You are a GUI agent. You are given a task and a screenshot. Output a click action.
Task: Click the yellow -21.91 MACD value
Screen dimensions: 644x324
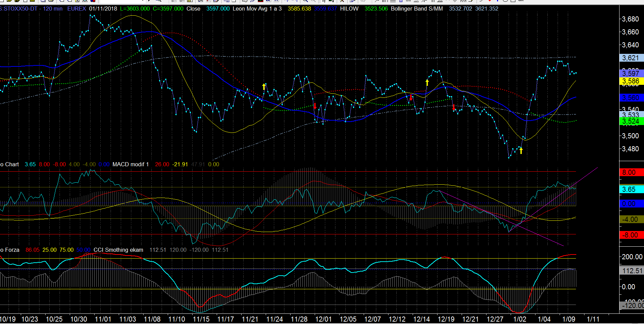(180, 164)
